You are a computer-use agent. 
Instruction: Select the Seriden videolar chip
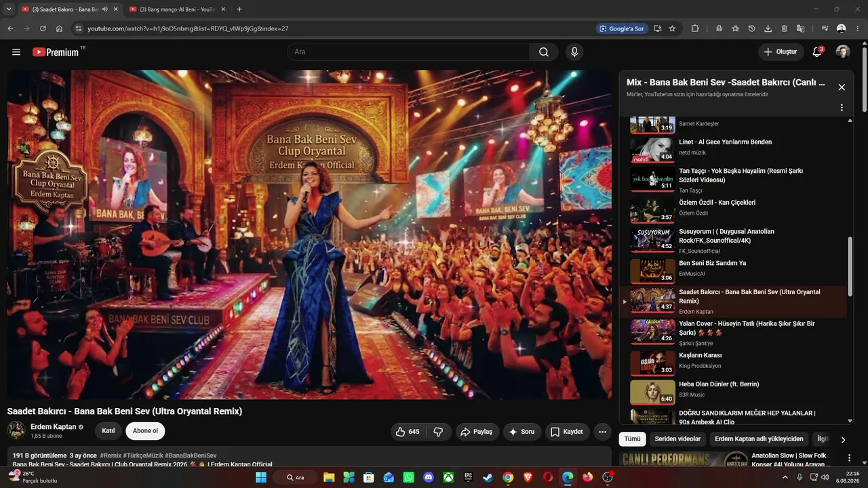click(677, 439)
